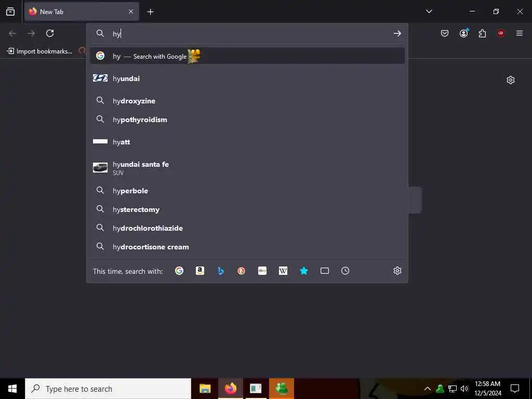Click the Windows taskbar search box
Viewport: 532px width, 399px height.
pos(108,389)
